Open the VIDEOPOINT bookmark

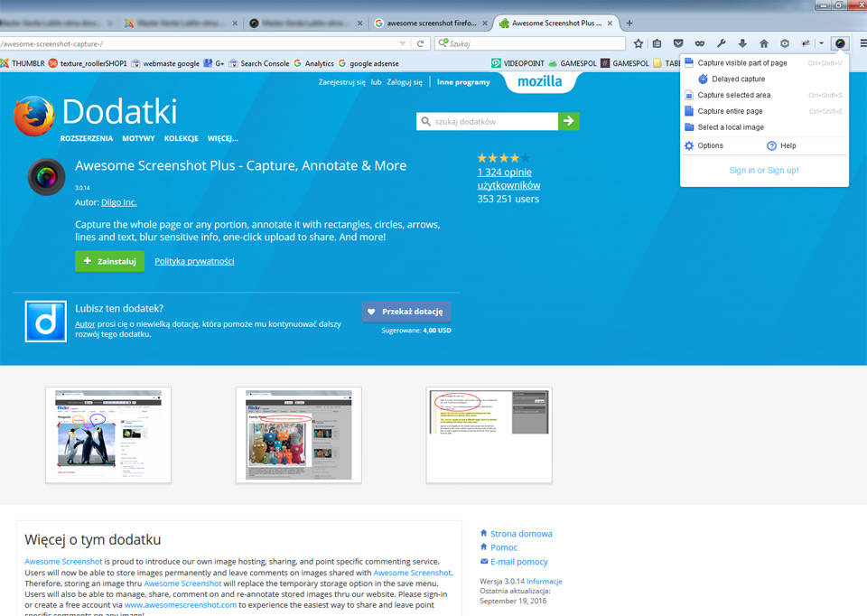click(x=517, y=63)
